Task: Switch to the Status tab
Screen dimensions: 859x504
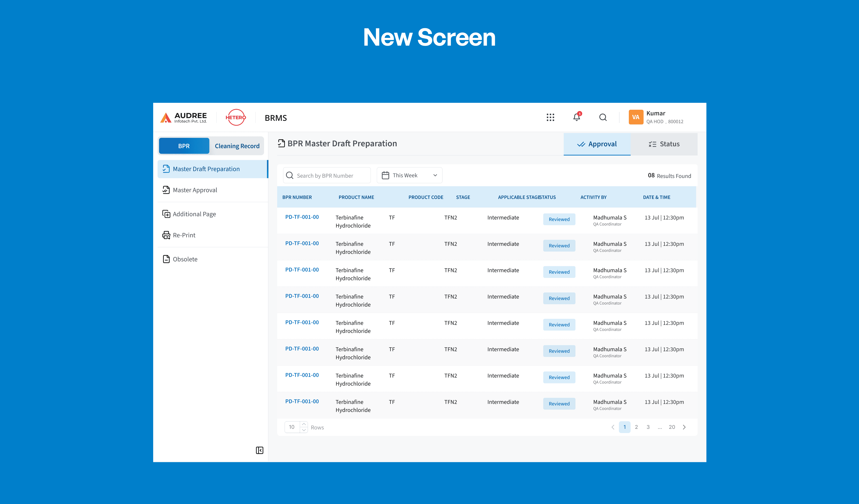Action: [x=664, y=144]
